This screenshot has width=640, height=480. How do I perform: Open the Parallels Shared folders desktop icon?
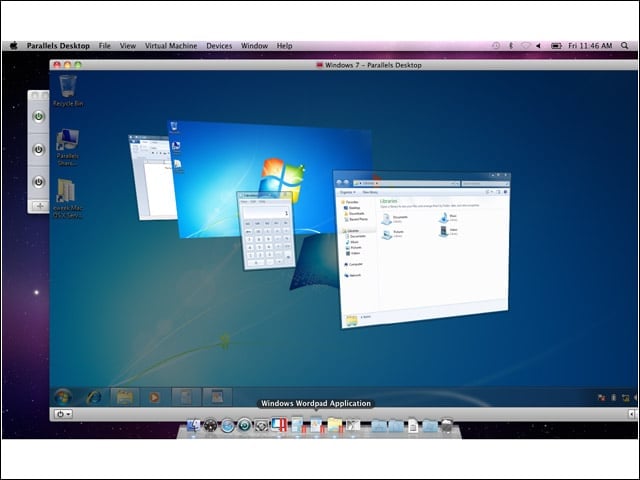(67, 147)
